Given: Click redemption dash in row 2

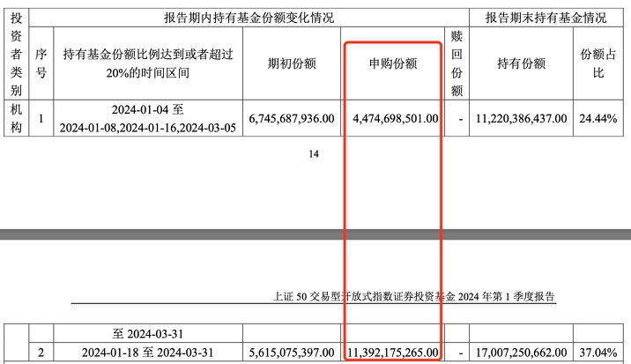Looking at the screenshot, I should [461, 353].
